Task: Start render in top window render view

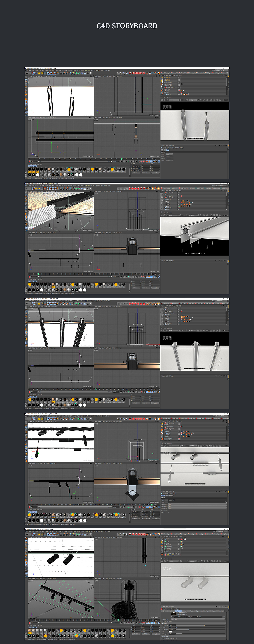Action: 165,100
